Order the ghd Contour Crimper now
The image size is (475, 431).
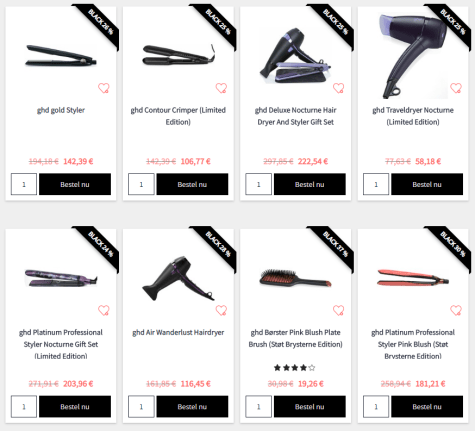click(192, 184)
